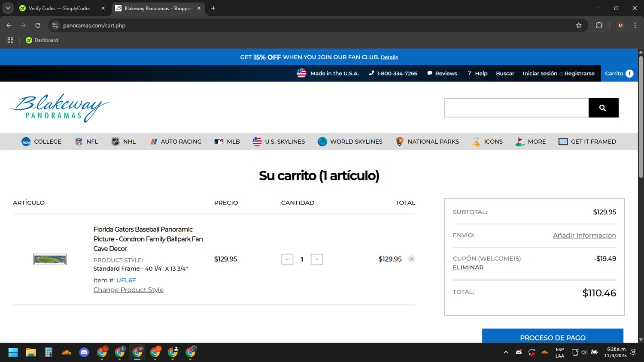Click the page vertical scrollbar
Image resolution: width=644 pixels, height=362 pixels.
[641, 116]
